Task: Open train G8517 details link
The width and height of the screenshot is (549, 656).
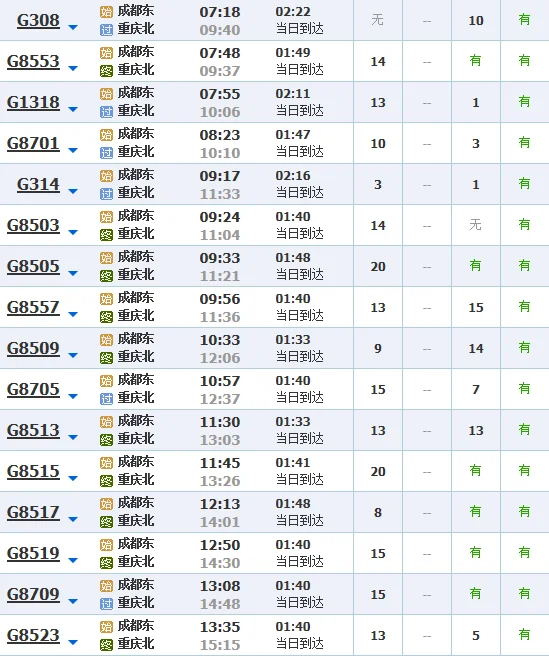Action: pyautogui.click(x=33, y=512)
